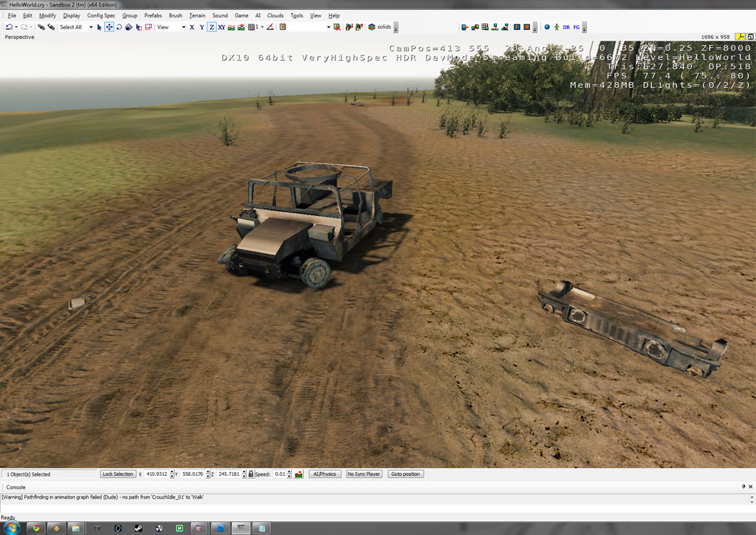Open the View coordinate system dropdown
Screen dimensions: 756x535
(184, 27)
